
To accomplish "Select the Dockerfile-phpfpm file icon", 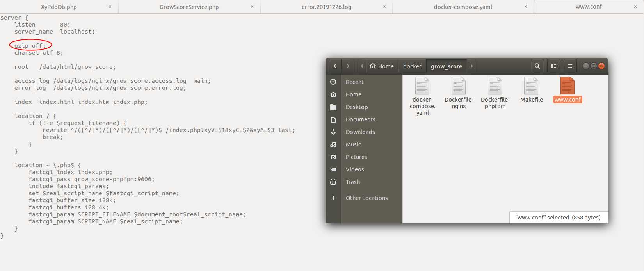I will (x=495, y=86).
